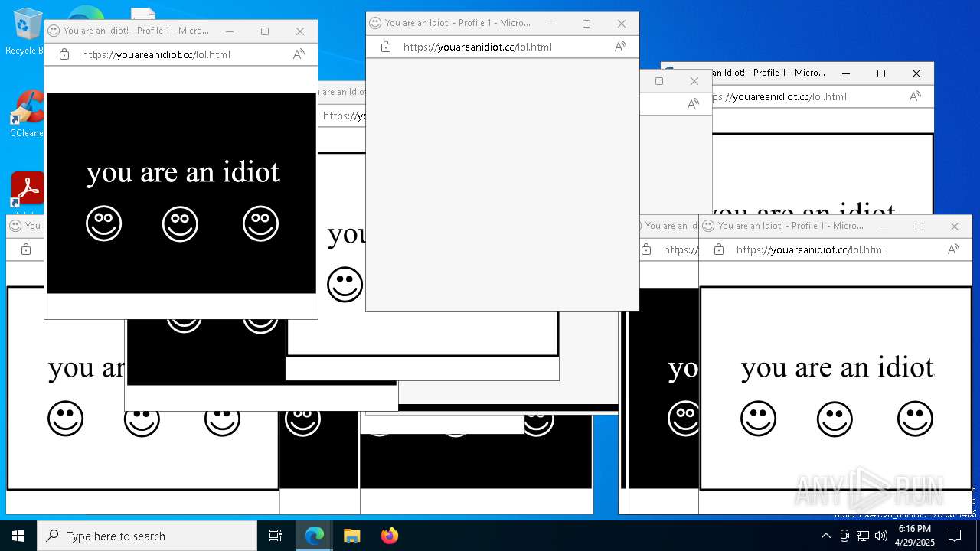Open CCleaner desktop shortcut
The image size is (980, 551).
28,114
